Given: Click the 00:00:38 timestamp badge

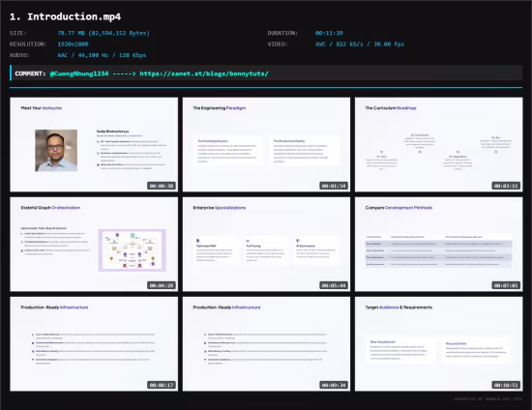Looking at the screenshot, I should [162, 186].
